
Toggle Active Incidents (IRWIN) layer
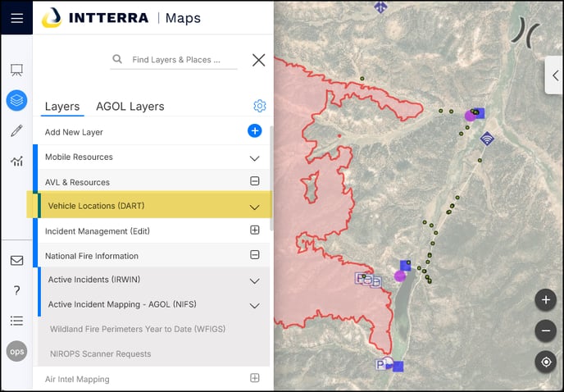pos(94,280)
